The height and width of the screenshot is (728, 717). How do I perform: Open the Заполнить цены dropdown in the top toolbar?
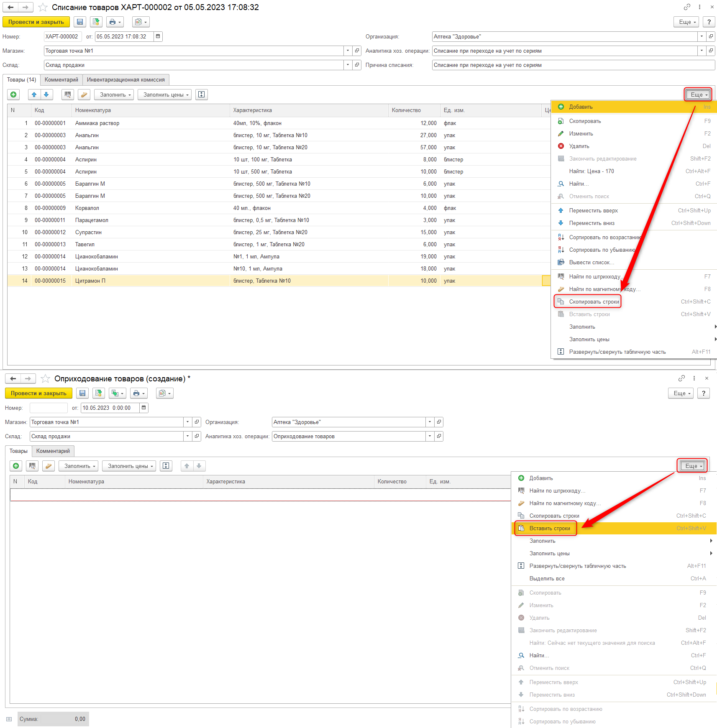pyautogui.click(x=165, y=95)
